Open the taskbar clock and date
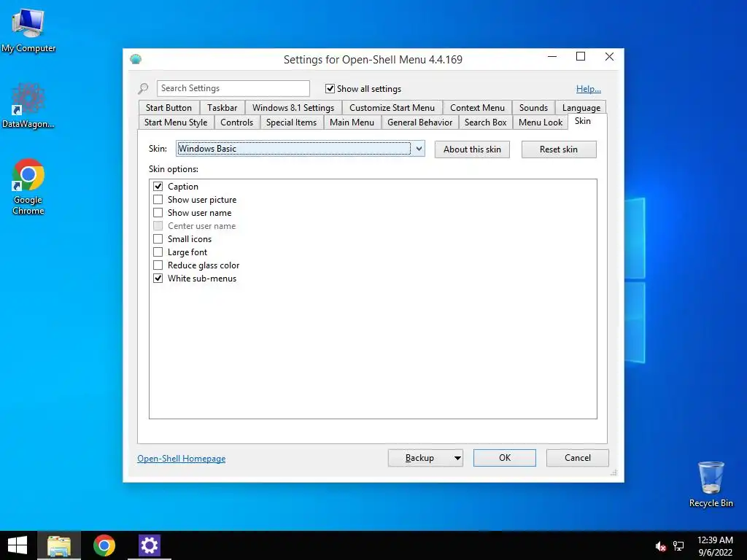The height and width of the screenshot is (560, 747). (715, 546)
